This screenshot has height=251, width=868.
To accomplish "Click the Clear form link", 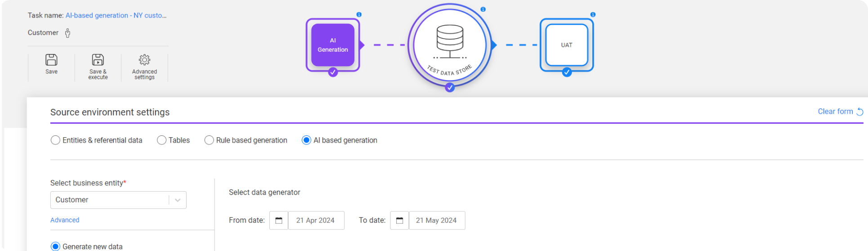I will (835, 112).
